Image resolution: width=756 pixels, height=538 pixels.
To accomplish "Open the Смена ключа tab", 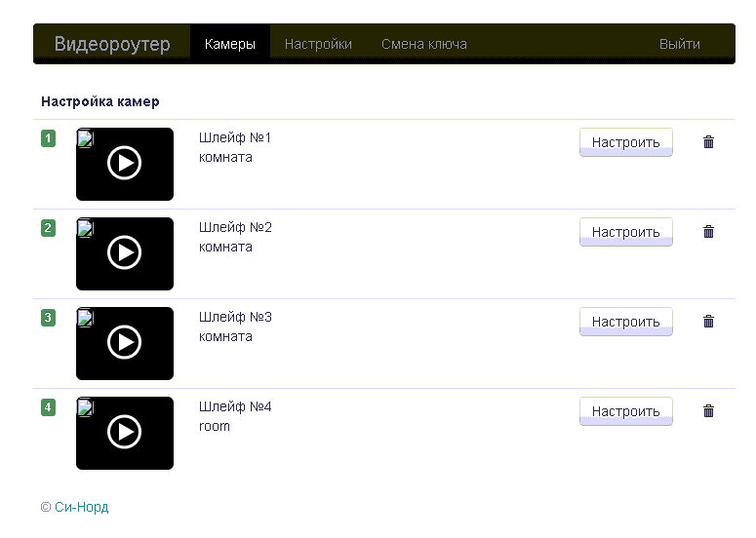I will click(x=424, y=44).
